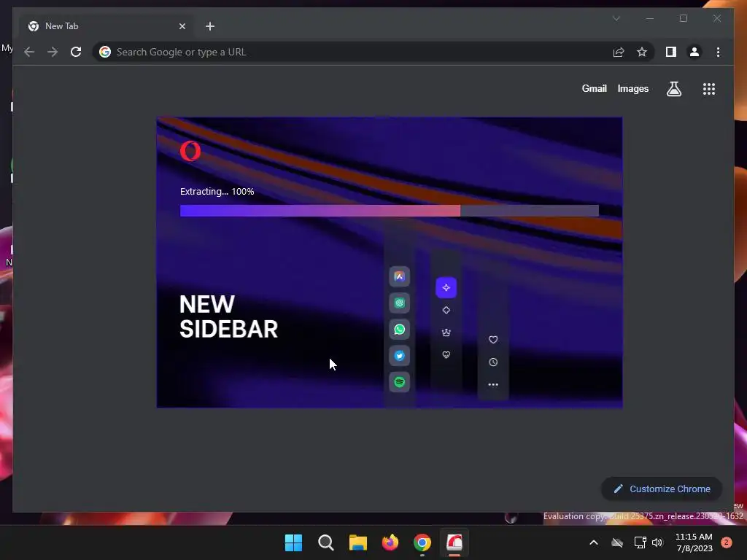Share this page icon in the address bar
Image resolution: width=747 pixels, height=560 pixels.
pos(619,52)
